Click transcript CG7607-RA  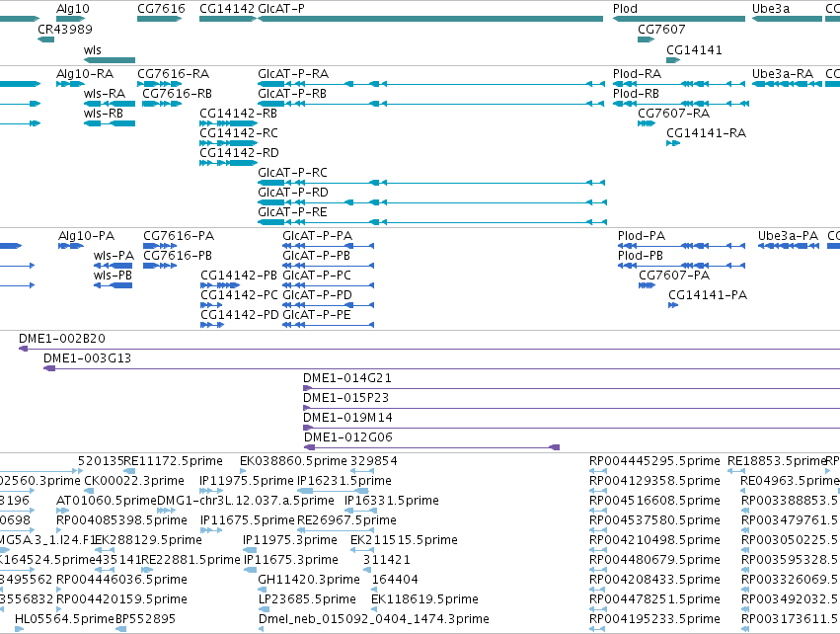pyautogui.click(x=674, y=114)
